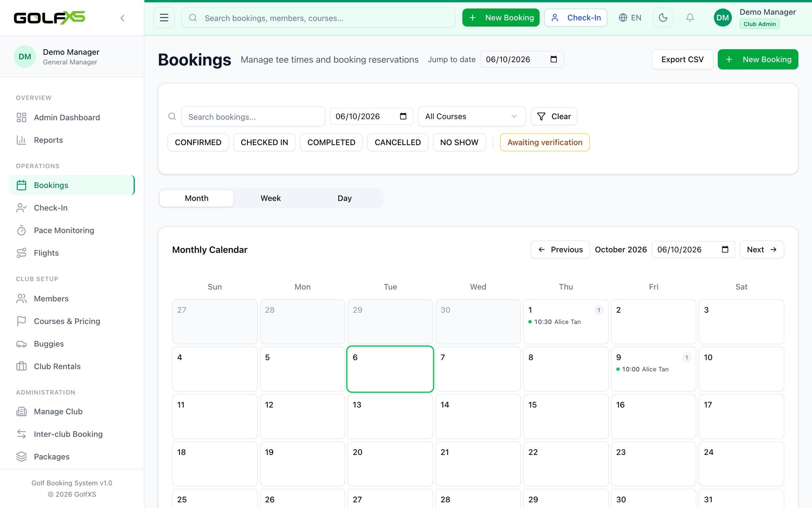Click in the Search bookings field
The width and height of the screenshot is (812, 508).
point(253,117)
